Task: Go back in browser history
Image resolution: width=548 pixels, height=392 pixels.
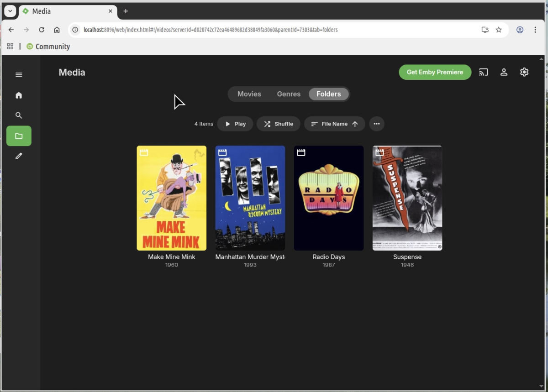Action: 11,30
